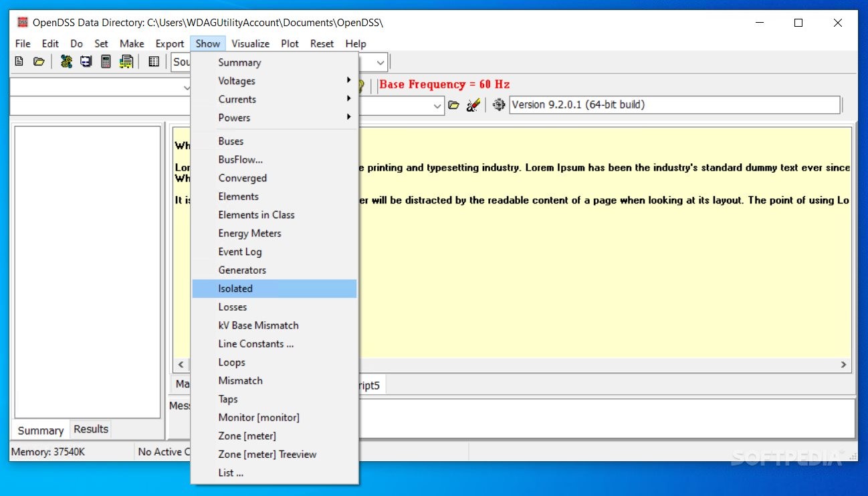Open the Help menu
This screenshot has height=496, width=868.
[x=356, y=44]
